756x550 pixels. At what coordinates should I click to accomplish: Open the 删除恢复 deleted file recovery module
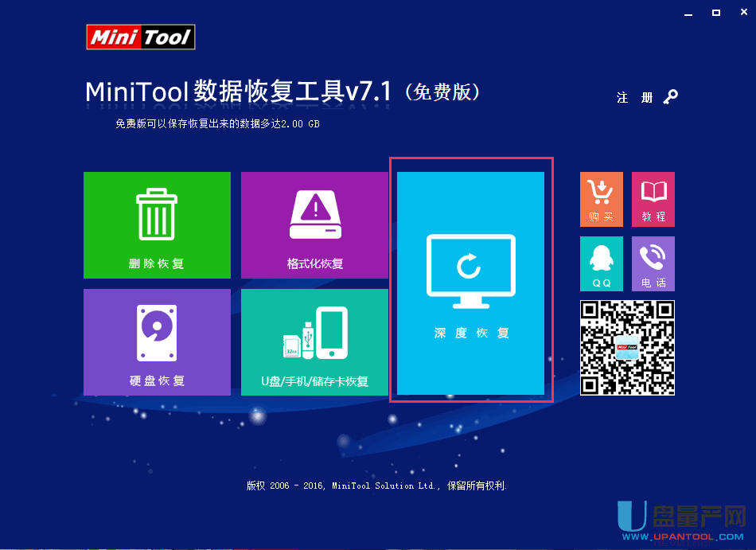click(157, 225)
